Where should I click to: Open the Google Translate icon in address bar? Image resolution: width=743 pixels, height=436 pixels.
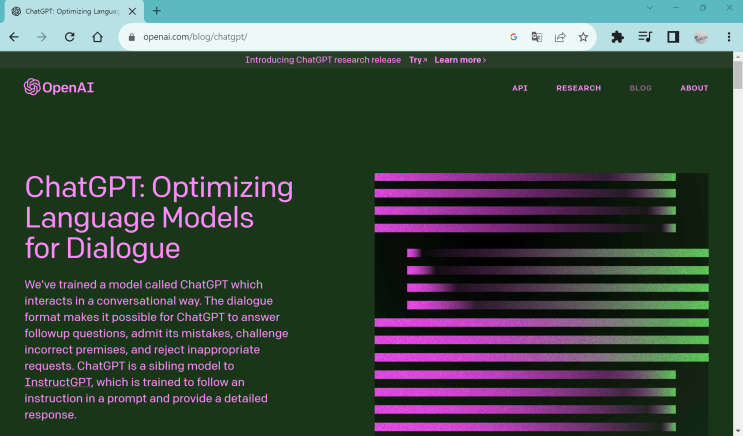coord(537,37)
